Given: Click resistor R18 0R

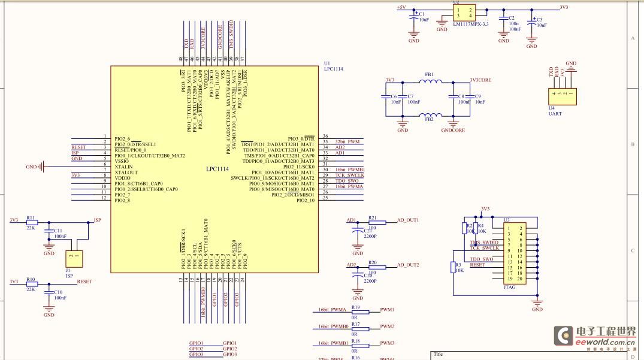Looking at the screenshot, I should (x=360, y=346).
